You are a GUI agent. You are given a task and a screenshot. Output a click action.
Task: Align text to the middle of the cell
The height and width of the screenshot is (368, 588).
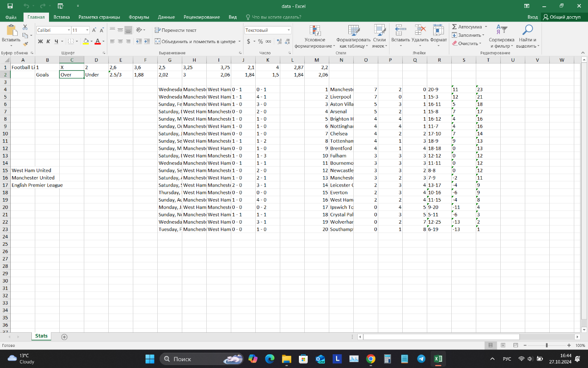click(x=120, y=30)
